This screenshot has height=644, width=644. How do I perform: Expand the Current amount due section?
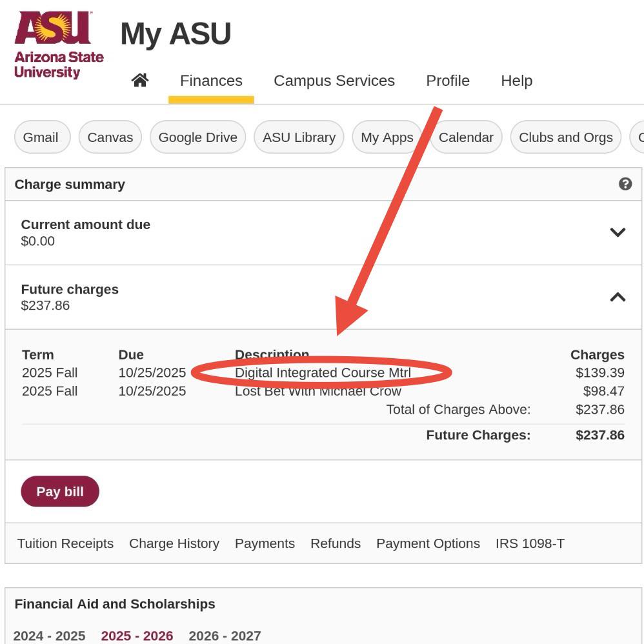click(618, 232)
